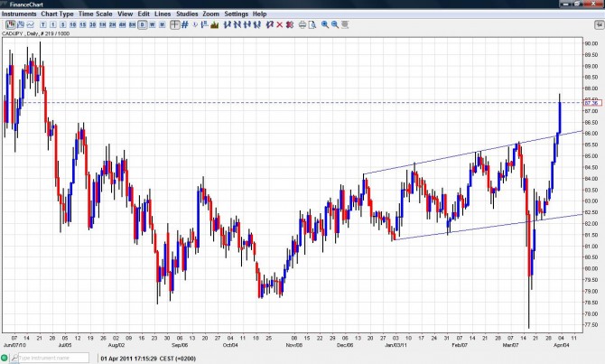Focus the 'Type instrument name' field
605x364 pixels.
tap(53, 358)
